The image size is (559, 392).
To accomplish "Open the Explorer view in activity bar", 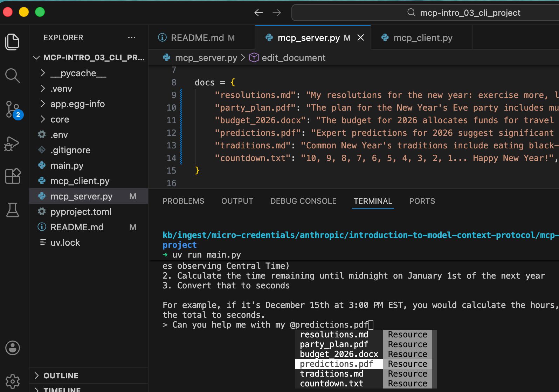I will tap(13, 42).
